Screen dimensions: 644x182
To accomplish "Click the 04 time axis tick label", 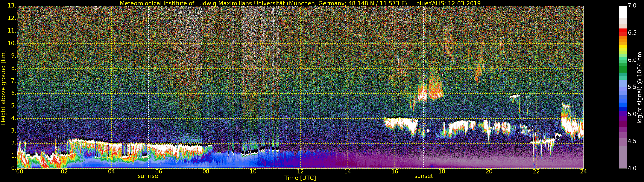I will (111, 172).
